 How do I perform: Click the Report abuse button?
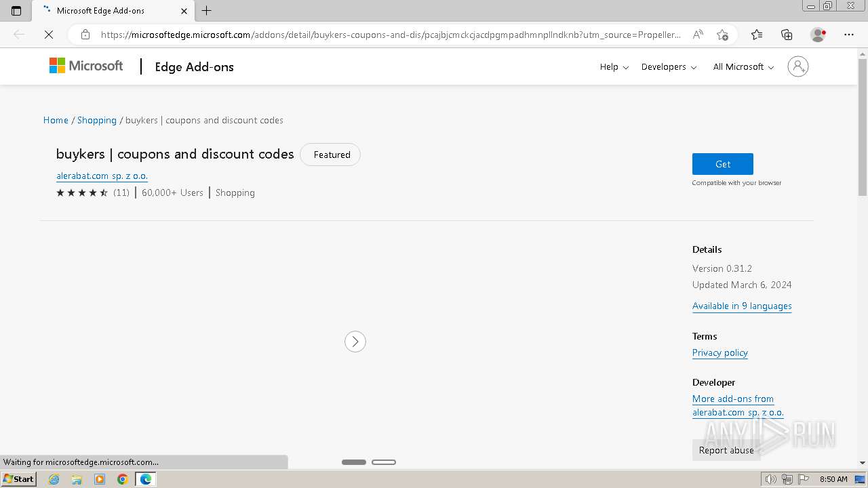pos(726,450)
